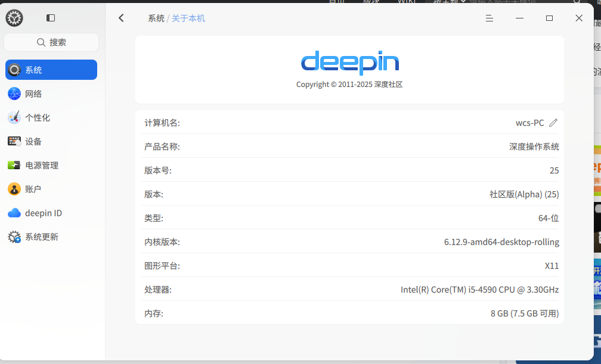Open 设备 settings
601x364 pixels.
[51, 141]
